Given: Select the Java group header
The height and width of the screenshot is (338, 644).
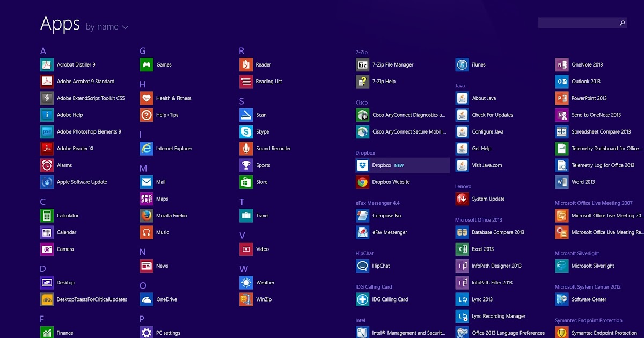Looking at the screenshot, I should pyautogui.click(x=460, y=86).
